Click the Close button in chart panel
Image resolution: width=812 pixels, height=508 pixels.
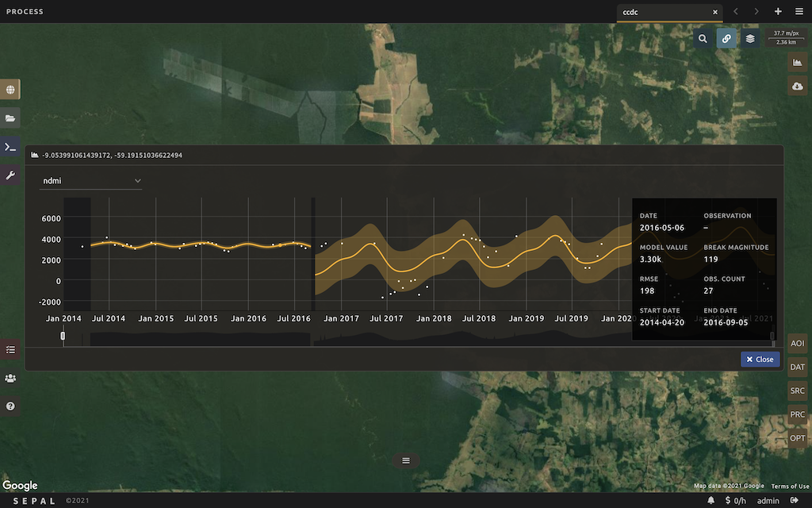760,360
